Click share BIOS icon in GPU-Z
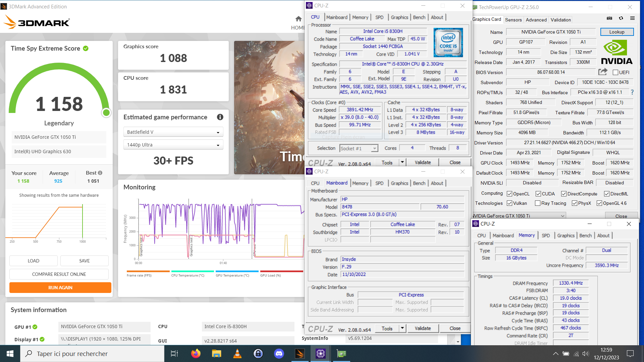Viewport: 644px width, 362px height. tap(603, 72)
